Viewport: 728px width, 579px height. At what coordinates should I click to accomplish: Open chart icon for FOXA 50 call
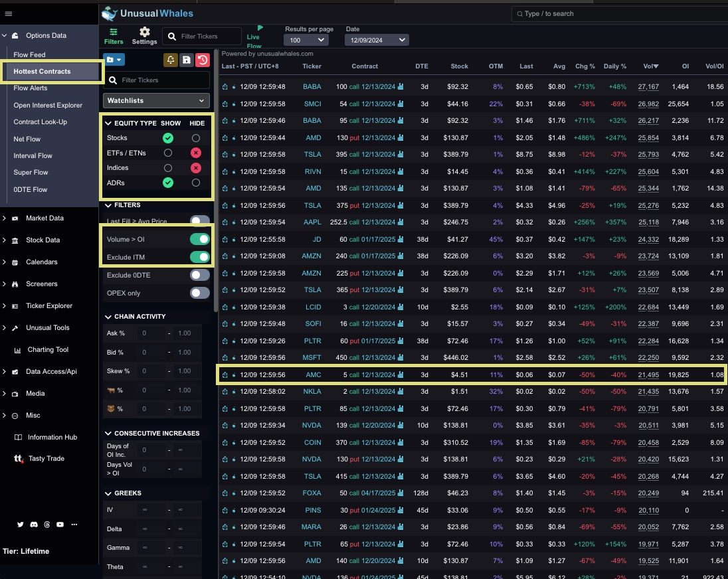(401, 493)
